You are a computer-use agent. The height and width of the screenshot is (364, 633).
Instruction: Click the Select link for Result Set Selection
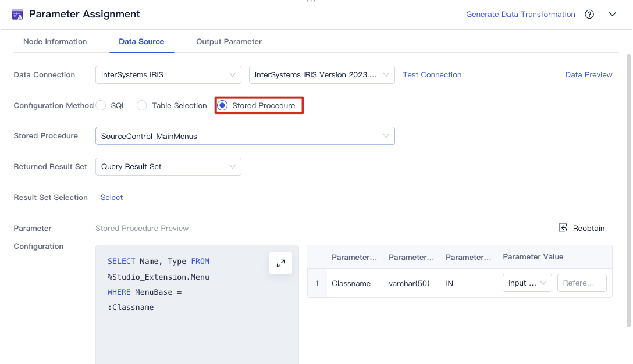tap(112, 197)
